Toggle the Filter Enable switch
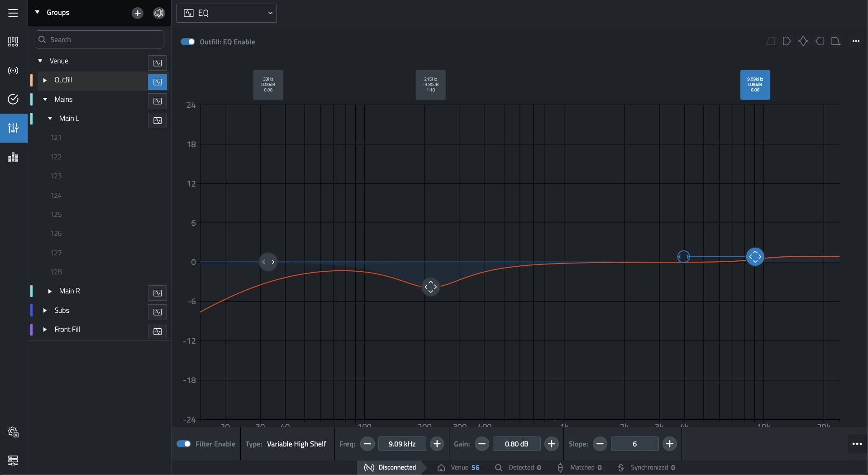This screenshot has height=475, width=868. click(x=184, y=444)
